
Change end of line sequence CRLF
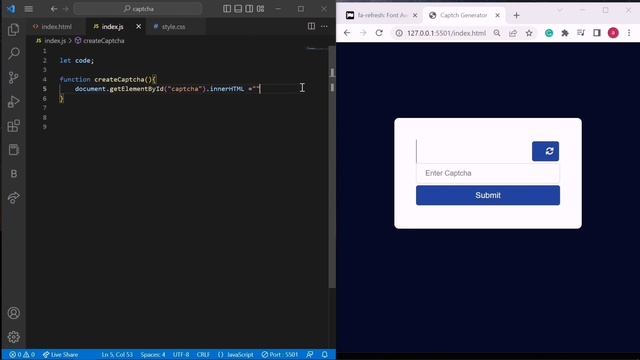click(x=203, y=354)
